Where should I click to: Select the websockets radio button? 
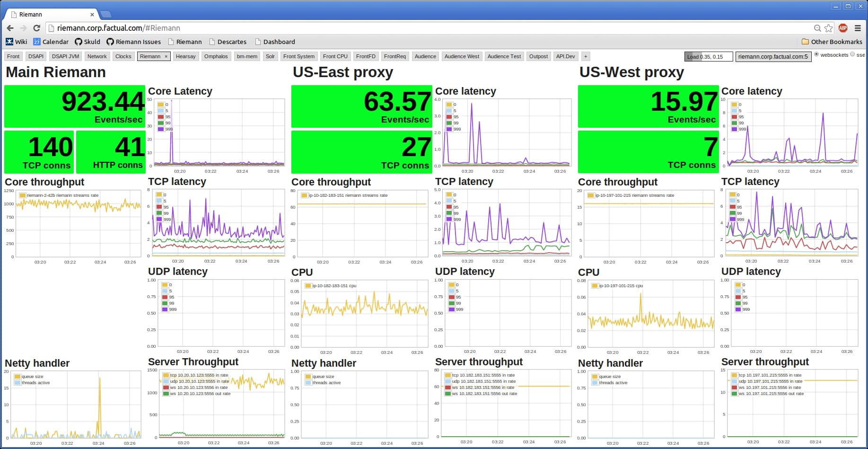click(816, 54)
